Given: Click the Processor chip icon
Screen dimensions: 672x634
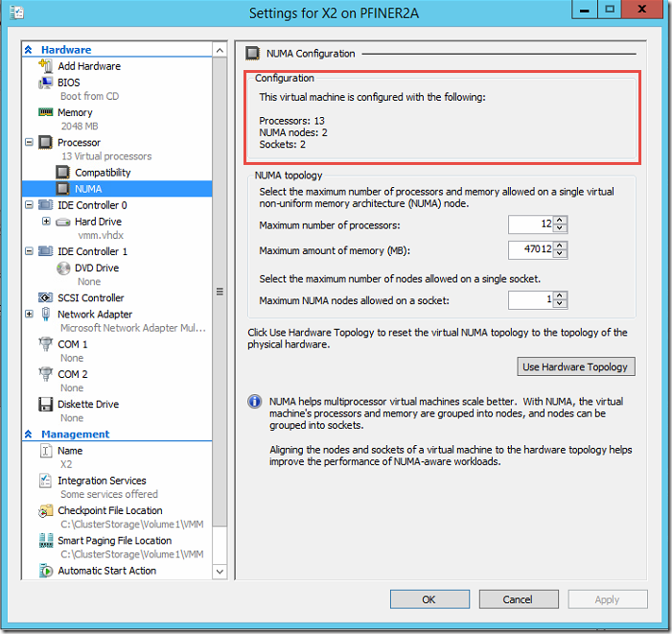Looking at the screenshot, I should (x=45, y=142).
